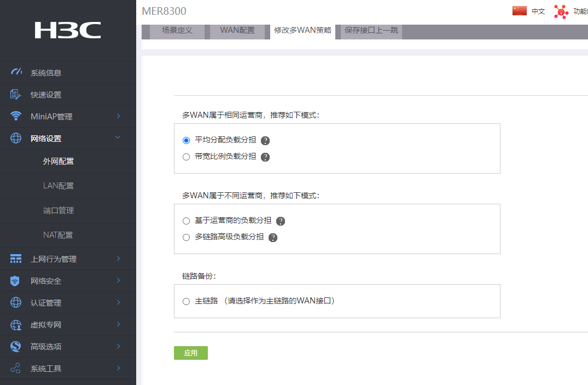Image resolution: width=588 pixels, height=385 pixels.
Task: Click the 虚拟专网 globe-lock icon
Action: click(x=16, y=325)
